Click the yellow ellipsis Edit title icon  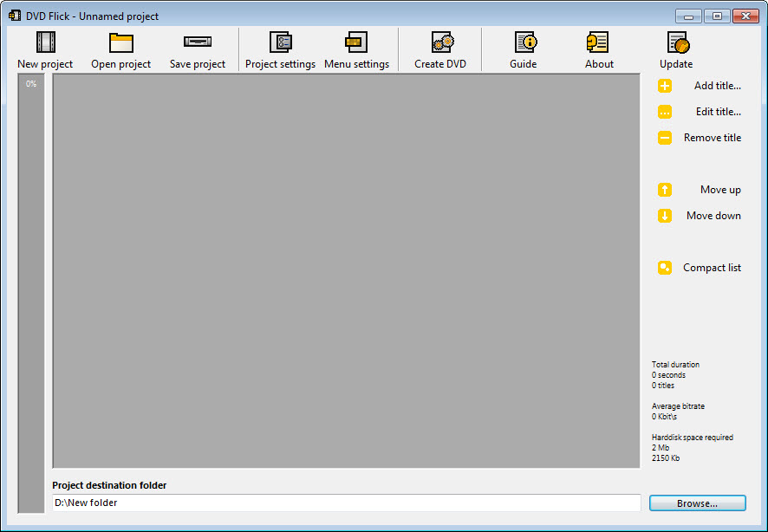[665, 112]
